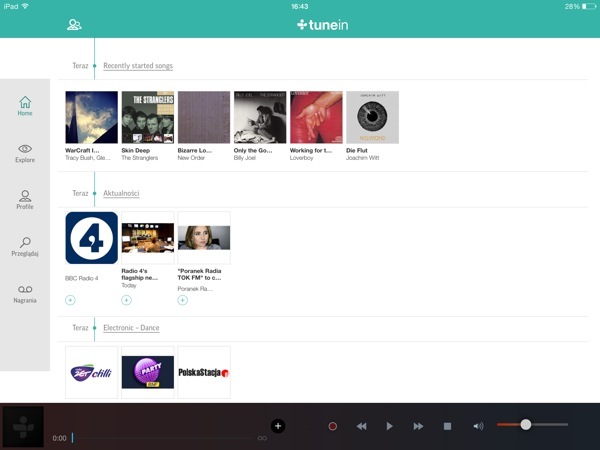Screen dimensions: 600x450
Task: Tap the 16:43 clock in status bar
Action: (300, 7)
